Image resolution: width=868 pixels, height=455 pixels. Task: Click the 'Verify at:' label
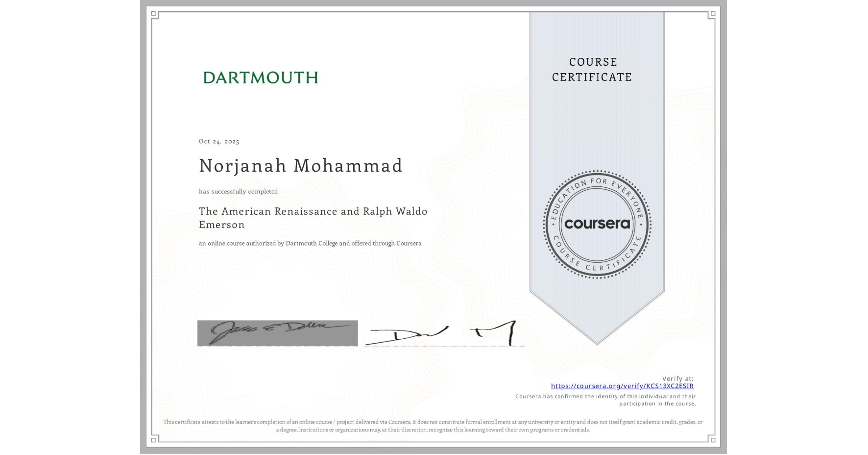tap(678, 379)
